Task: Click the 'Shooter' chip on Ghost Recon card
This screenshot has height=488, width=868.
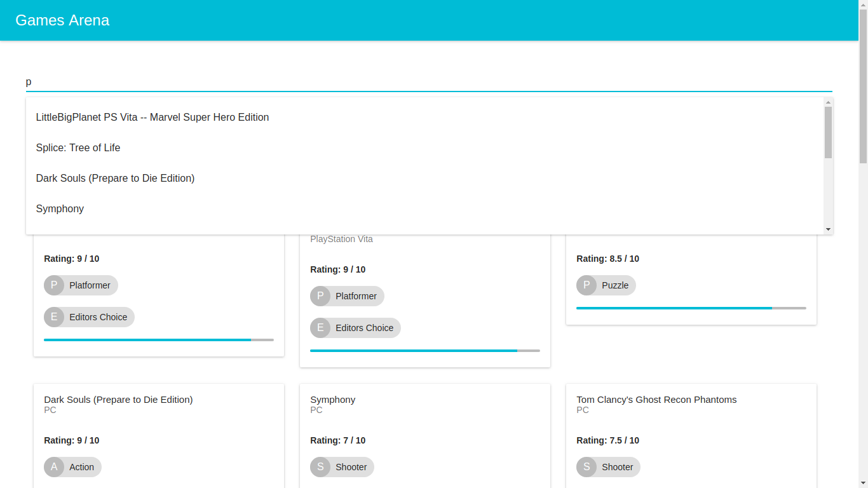Action: coord(608,467)
